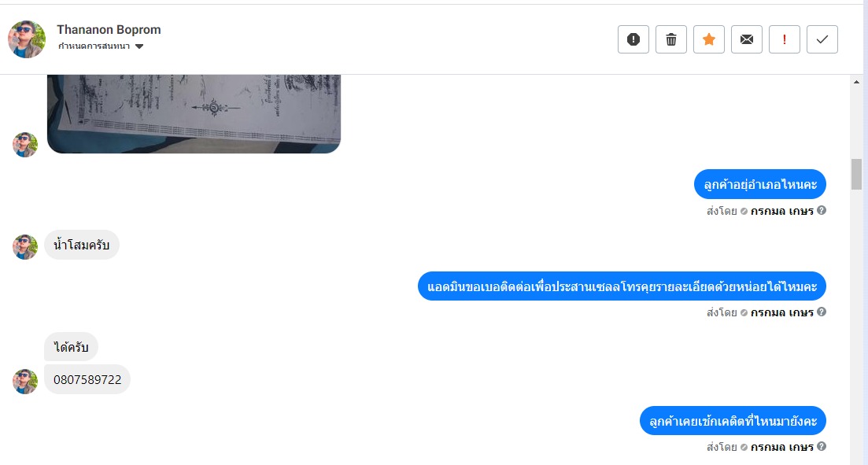Screen dimensions: 868x465
Task: Toggle the orange star follow-up icon
Action: point(708,39)
